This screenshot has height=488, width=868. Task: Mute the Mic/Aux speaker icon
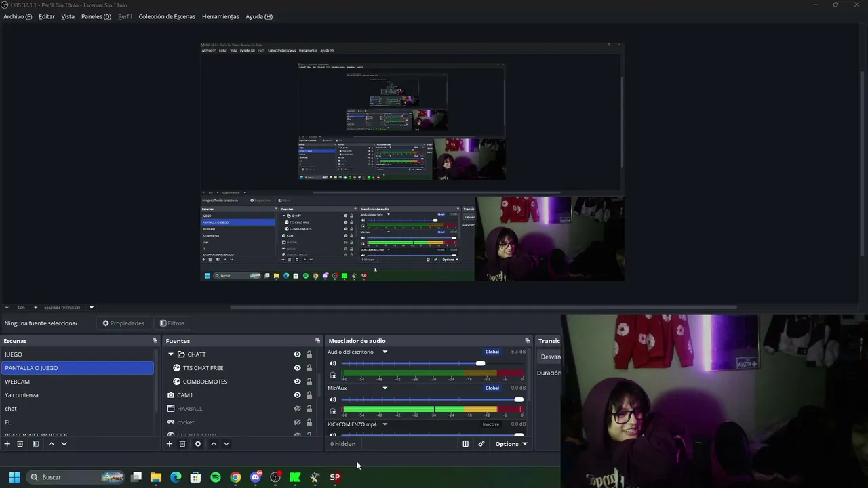(332, 400)
